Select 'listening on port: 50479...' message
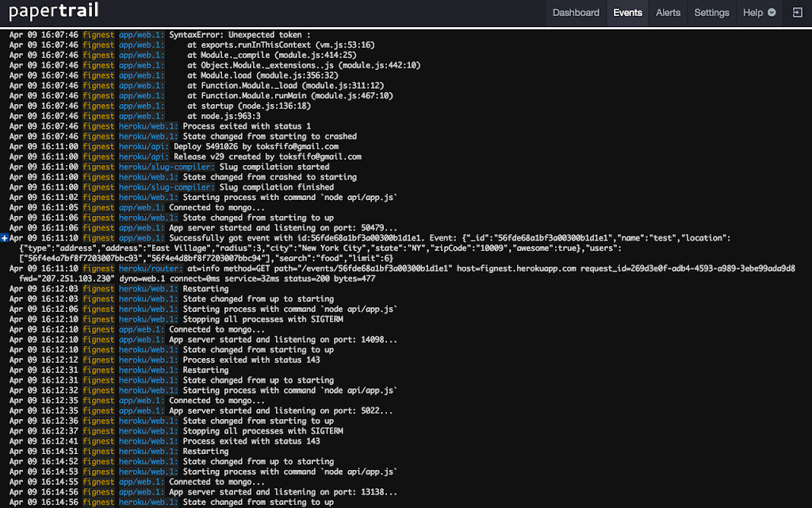Screen dimensions: 812x508 coord(283,228)
